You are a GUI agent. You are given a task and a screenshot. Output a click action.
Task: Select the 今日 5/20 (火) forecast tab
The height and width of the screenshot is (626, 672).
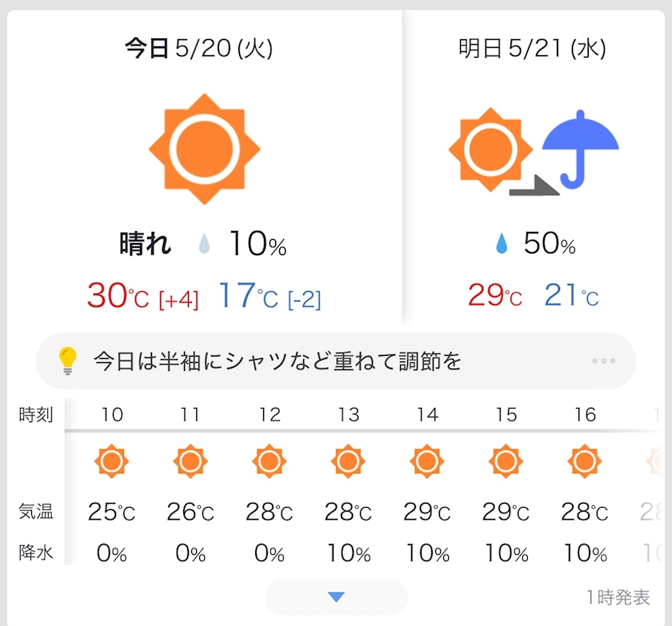[199, 50]
